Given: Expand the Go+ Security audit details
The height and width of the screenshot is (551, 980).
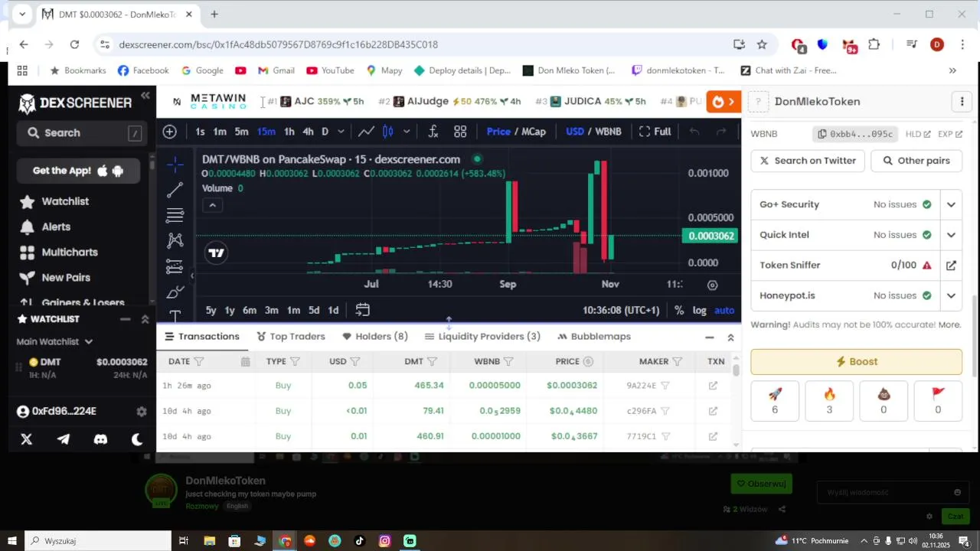Looking at the screenshot, I should [951, 205].
